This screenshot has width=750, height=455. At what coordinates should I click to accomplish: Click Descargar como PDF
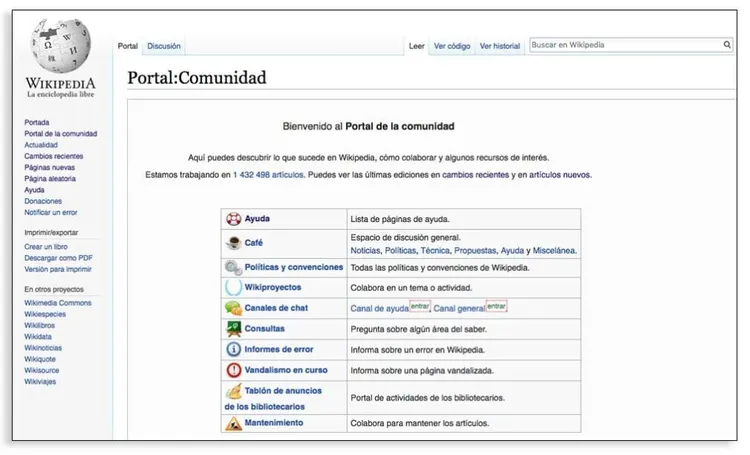click(58, 258)
